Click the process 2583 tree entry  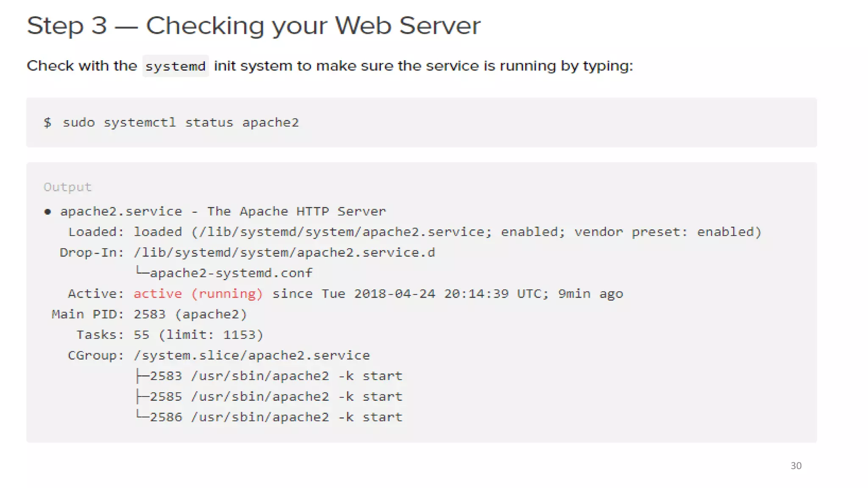click(275, 376)
